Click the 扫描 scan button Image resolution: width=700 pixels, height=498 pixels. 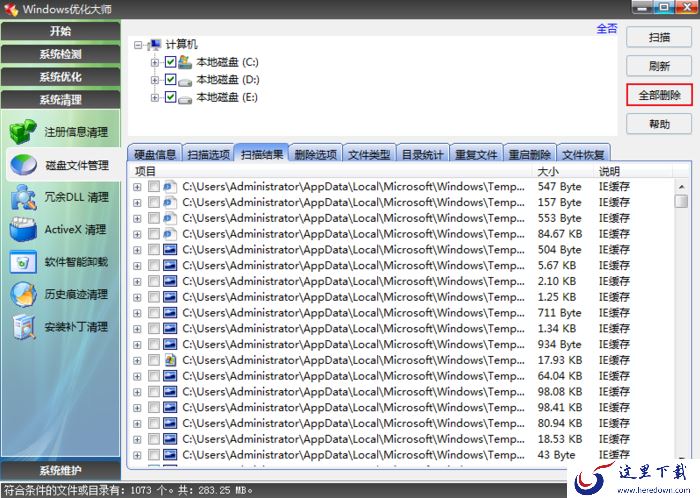(659, 37)
